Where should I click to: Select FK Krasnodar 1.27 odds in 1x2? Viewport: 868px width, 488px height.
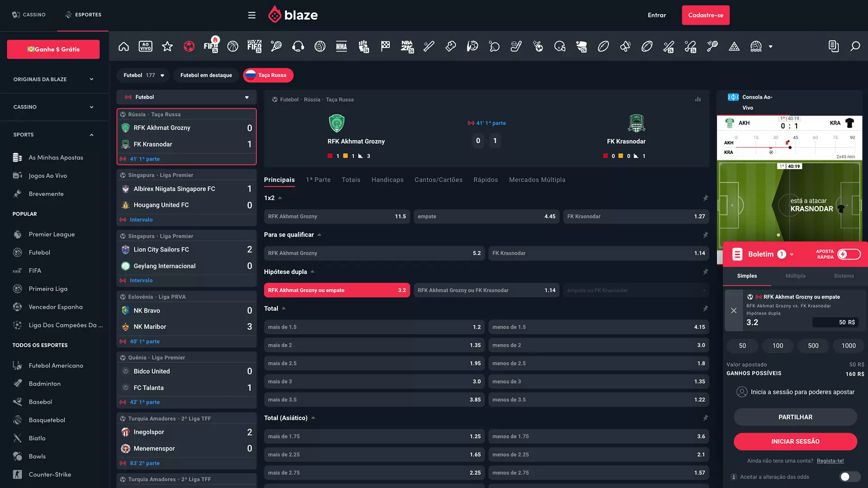coord(636,216)
